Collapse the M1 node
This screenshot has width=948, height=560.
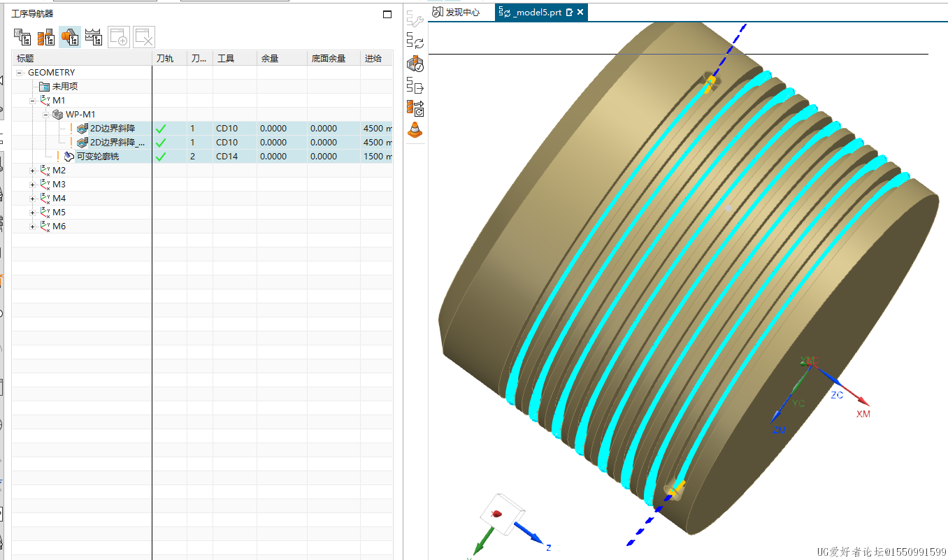pos(32,101)
